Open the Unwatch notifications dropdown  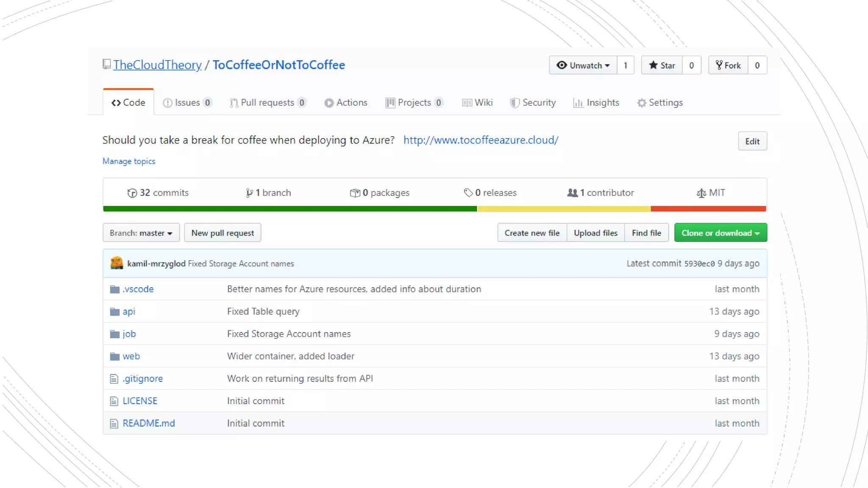[583, 65]
